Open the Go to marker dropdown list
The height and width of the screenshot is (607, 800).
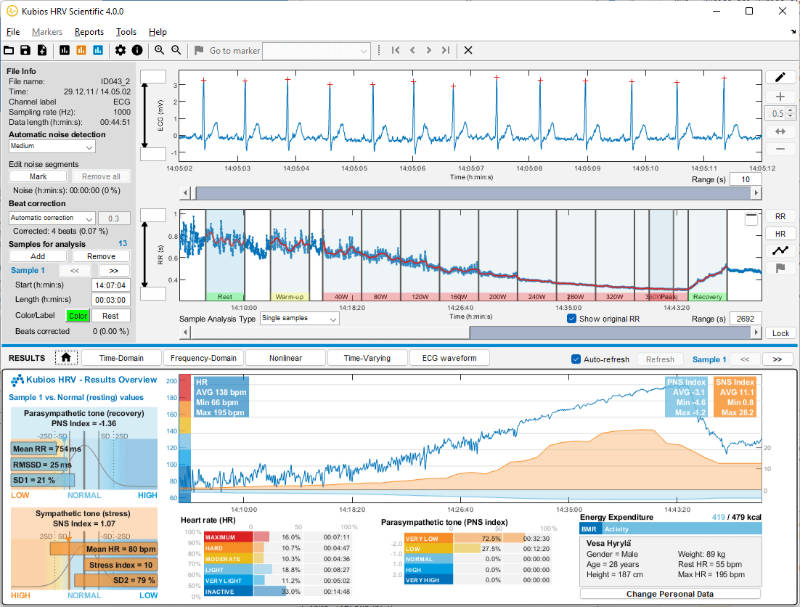[x=316, y=50]
